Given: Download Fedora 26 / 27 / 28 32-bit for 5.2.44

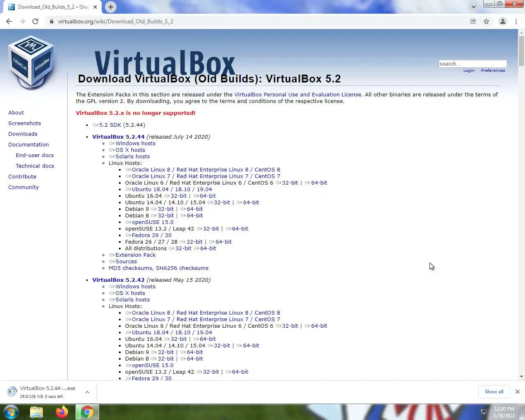Looking at the screenshot, I should coord(191,242).
